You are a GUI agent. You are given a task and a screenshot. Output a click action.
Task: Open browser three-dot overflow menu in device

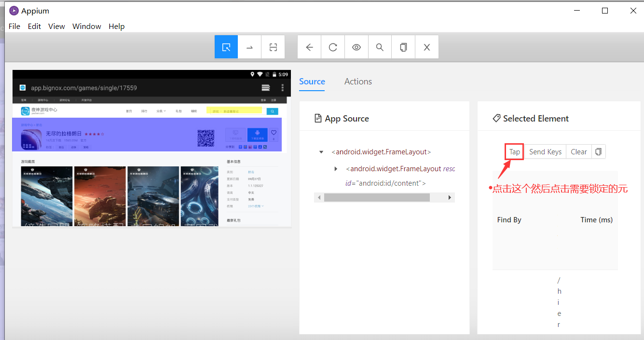(x=283, y=87)
